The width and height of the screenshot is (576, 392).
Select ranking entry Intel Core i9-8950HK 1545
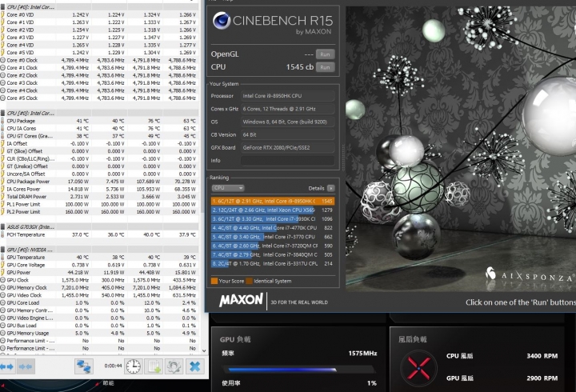(273, 201)
